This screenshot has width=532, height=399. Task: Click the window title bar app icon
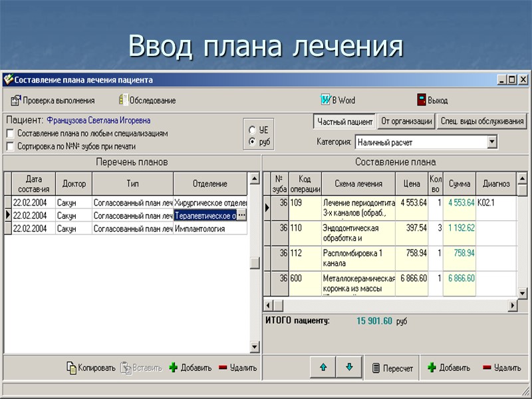[x=8, y=80]
